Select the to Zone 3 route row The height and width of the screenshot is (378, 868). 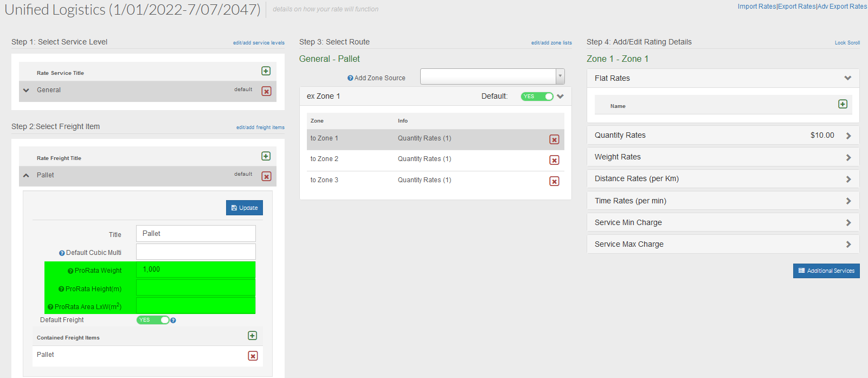435,181
